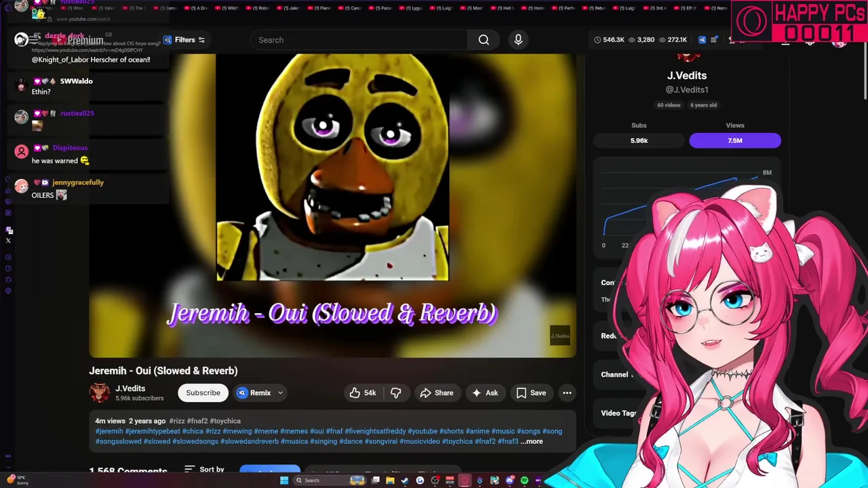
Task: Click hashtag #rizz above description
Action: pos(177,421)
